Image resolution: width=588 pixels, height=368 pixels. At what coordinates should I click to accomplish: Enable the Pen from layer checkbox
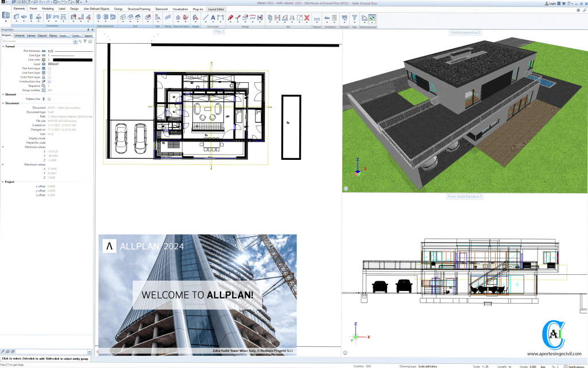pos(49,68)
